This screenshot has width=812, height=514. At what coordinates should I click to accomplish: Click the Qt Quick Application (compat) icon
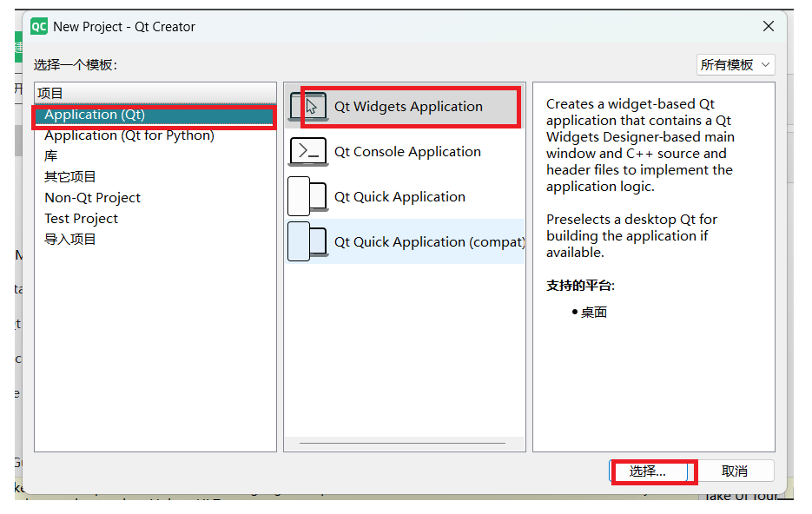coord(308,241)
